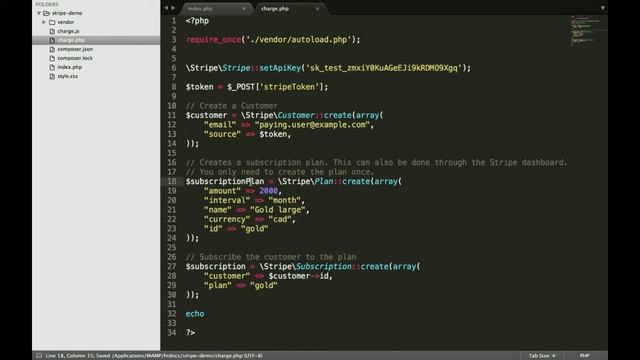Click the 'stripeToken' string on line 8
Viewport: 640px width, 360px height.
pos(289,87)
